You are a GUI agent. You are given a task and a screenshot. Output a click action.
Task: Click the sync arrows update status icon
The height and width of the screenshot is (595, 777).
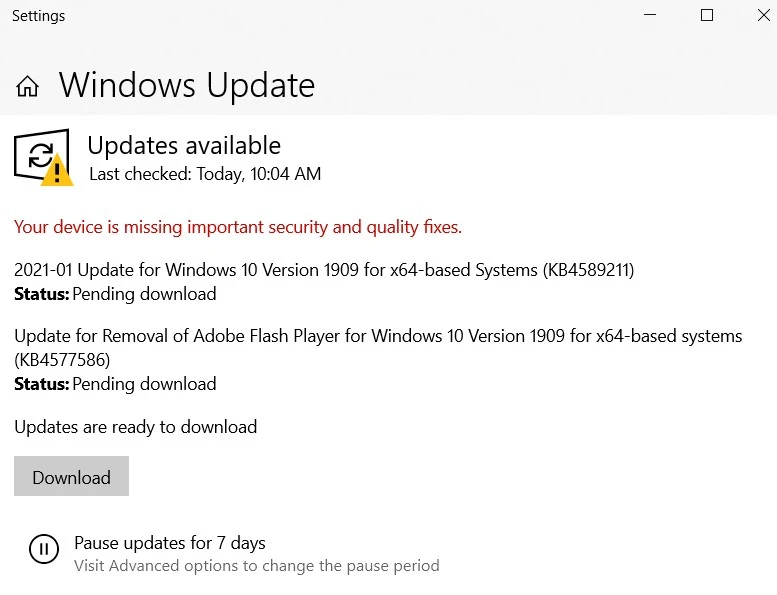[40, 154]
